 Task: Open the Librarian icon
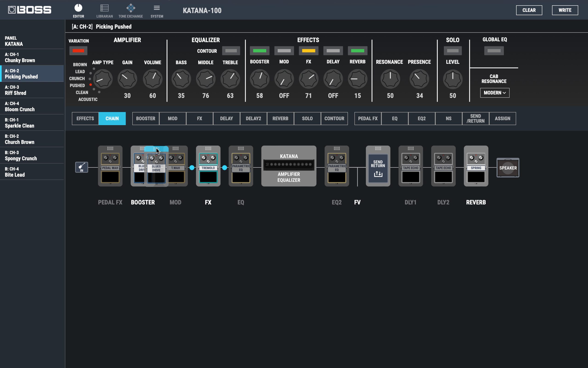point(105,11)
